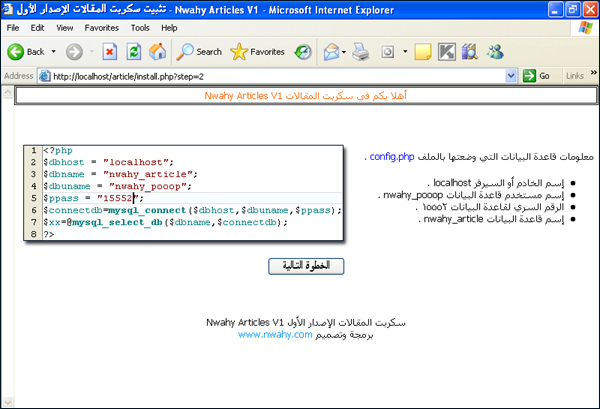600x409 pixels.
Task: Close the Internet Explorer window
Action: [x=590, y=10]
